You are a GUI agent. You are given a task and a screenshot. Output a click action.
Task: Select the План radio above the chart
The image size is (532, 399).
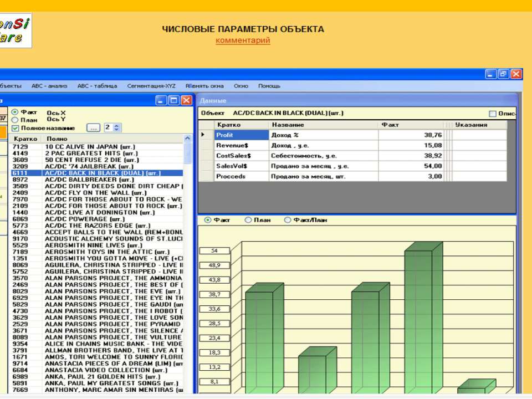pyautogui.click(x=248, y=220)
